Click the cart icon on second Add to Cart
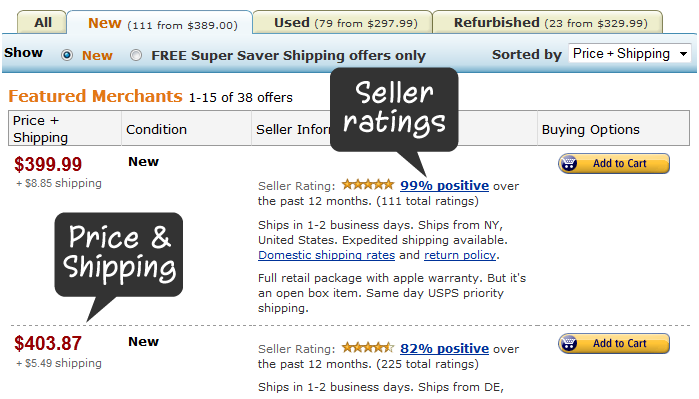 pyautogui.click(x=569, y=344)
